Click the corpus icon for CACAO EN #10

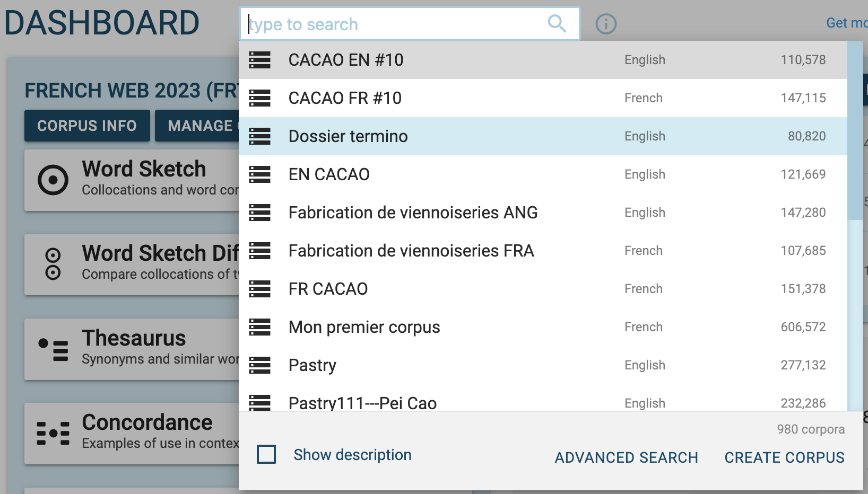click(260, 60)
